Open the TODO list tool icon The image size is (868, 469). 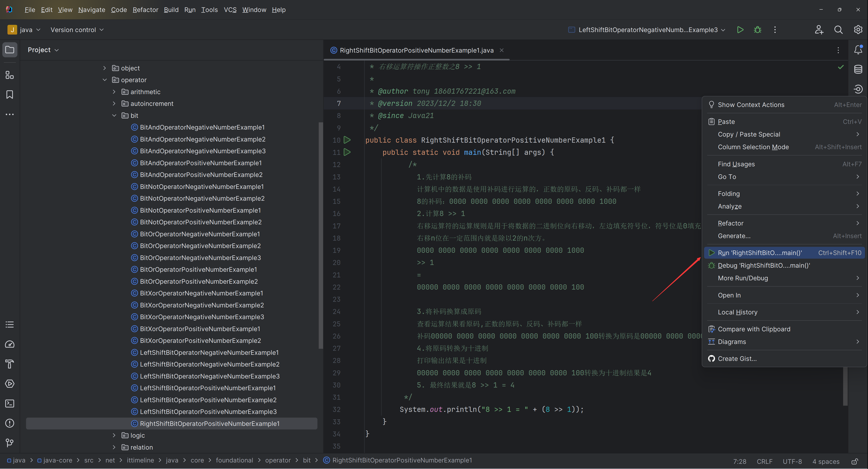point(10,325)
